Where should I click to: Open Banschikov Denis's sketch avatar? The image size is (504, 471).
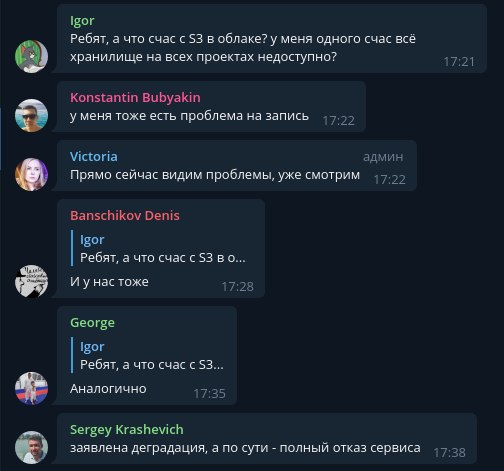tap(31, 281)
